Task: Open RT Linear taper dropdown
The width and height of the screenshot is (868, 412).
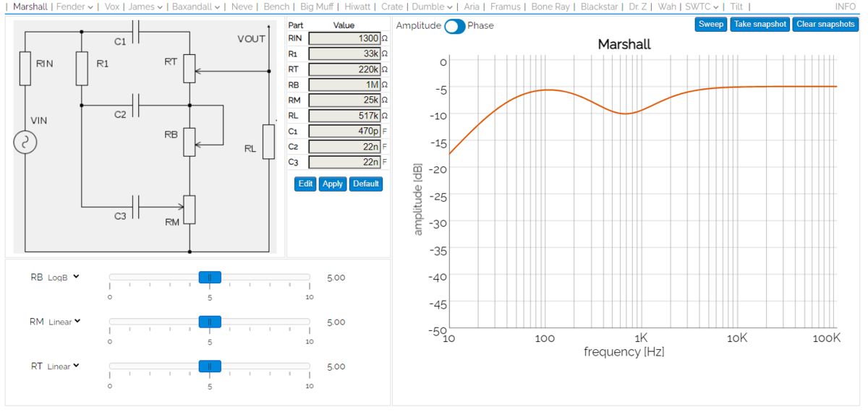Action: pos(63,366)
